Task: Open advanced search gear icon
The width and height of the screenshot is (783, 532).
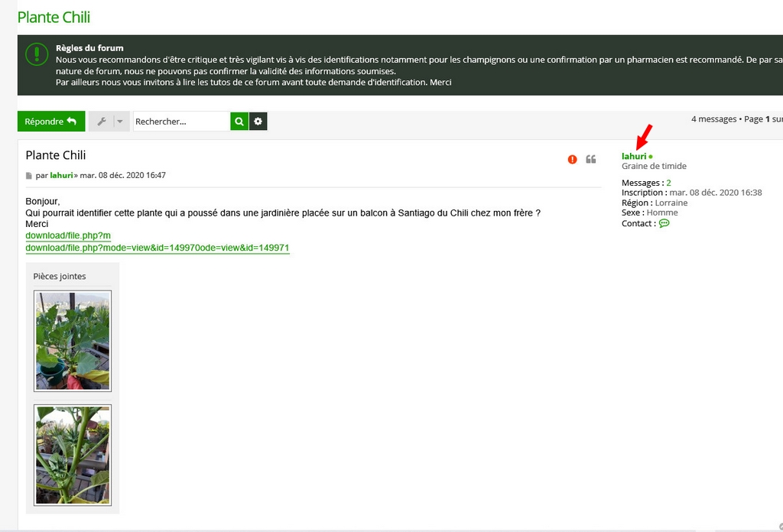Action: tap(258, 122)
